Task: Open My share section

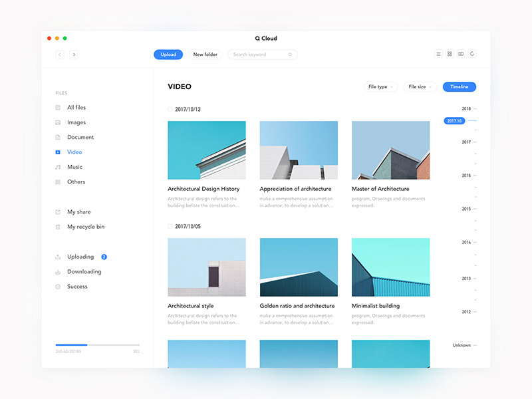Action: coord(78,211)
